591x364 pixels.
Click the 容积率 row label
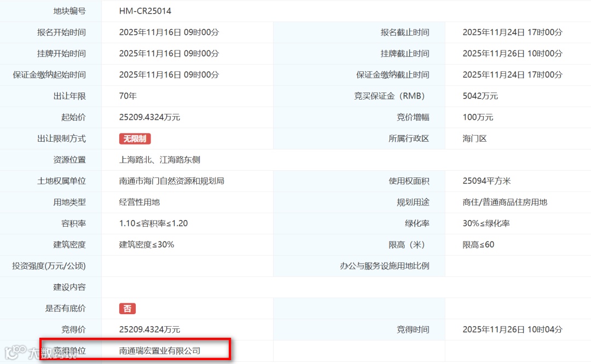[74, 223]
